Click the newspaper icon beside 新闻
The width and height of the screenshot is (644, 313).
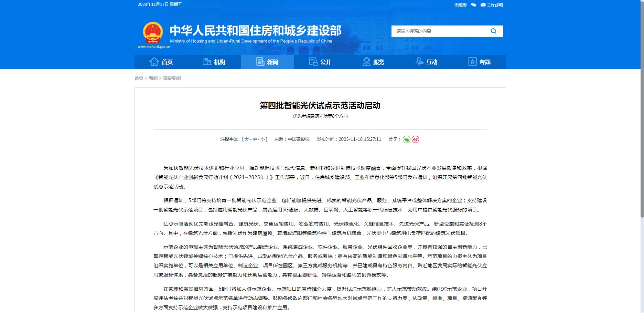point(260,62)
